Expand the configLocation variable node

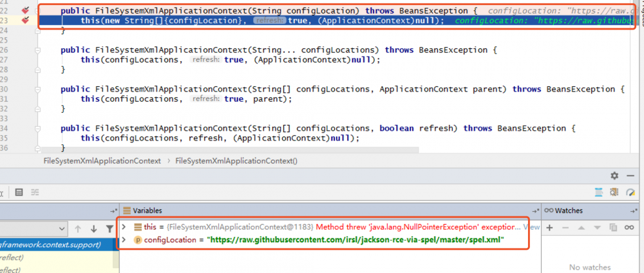tap(124, 240)
